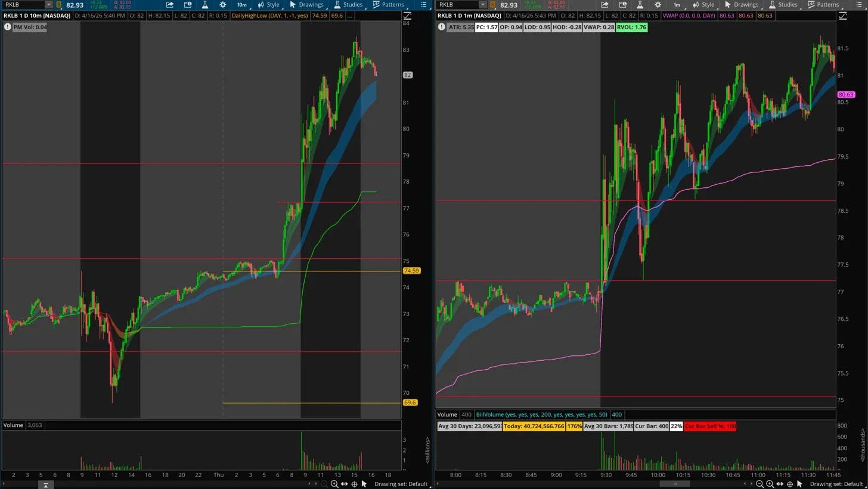
Task: Open Patterns menu on right chart
Action: (823, 5)
